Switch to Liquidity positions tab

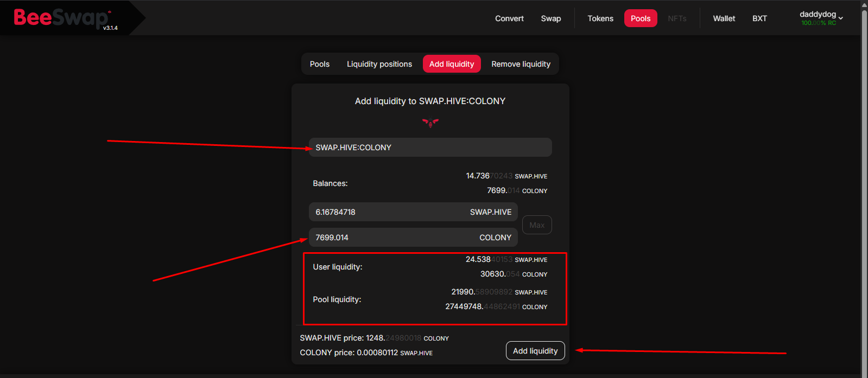point(379,64)
